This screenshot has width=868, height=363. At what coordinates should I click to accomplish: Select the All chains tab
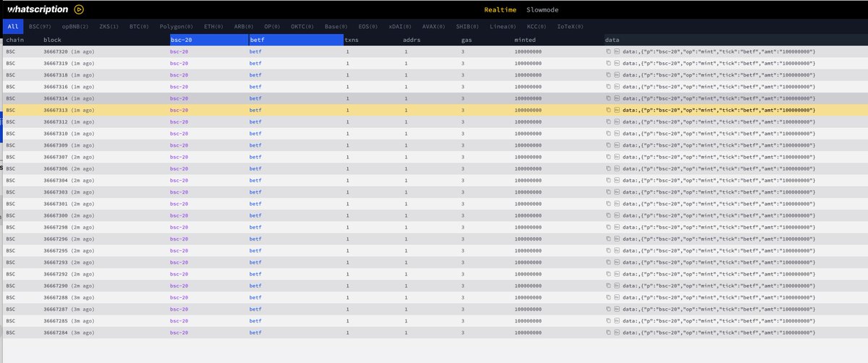point(13,26)
